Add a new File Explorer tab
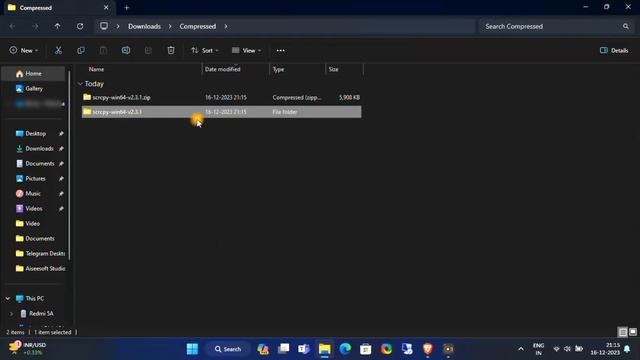640x360 pixels. click(x=127, y=7)
